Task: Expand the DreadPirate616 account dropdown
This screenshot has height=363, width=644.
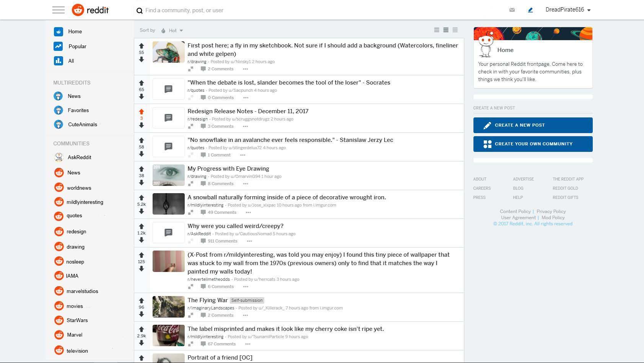Action: 568,10
